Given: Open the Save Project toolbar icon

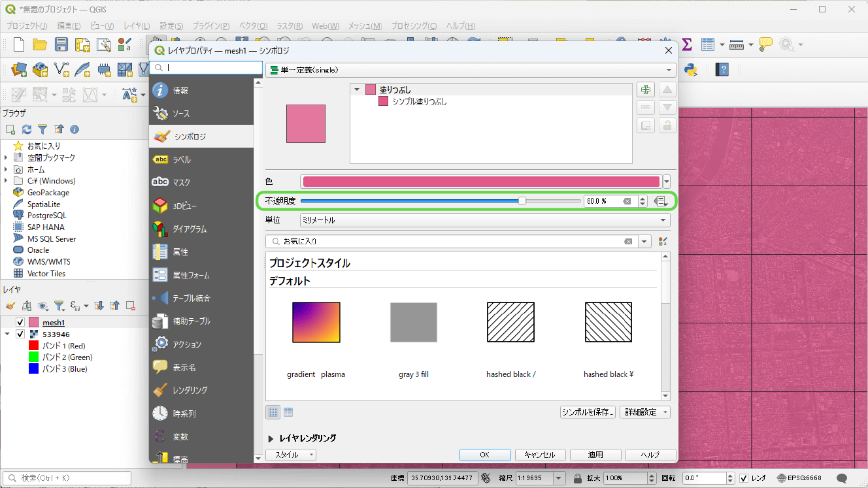Looking at the screenshot, I should [61, 45].
